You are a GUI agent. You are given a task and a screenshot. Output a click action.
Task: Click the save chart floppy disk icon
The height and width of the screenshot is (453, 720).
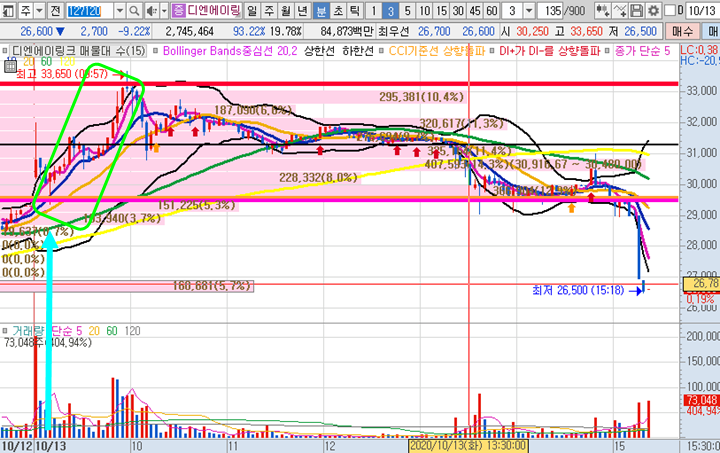point(636,10)
